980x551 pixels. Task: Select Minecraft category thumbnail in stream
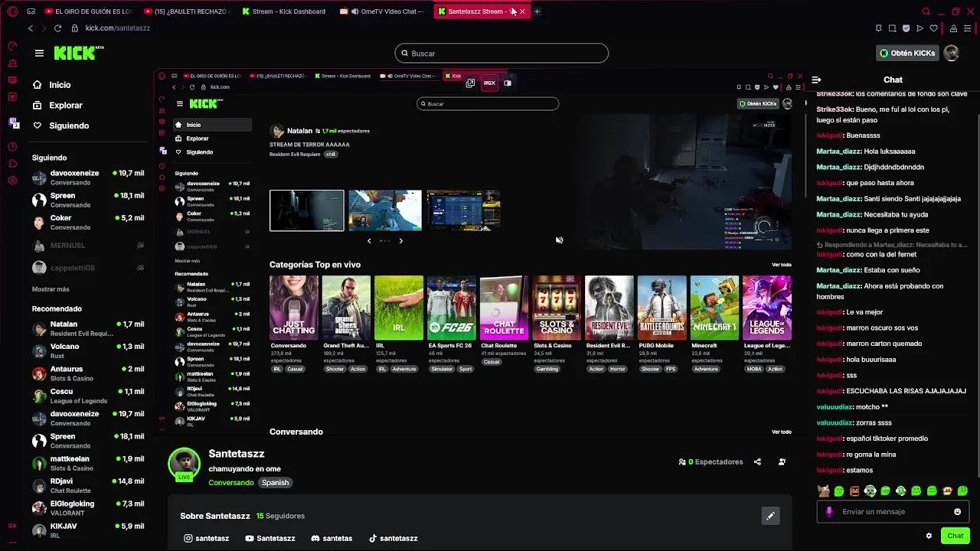714,308
